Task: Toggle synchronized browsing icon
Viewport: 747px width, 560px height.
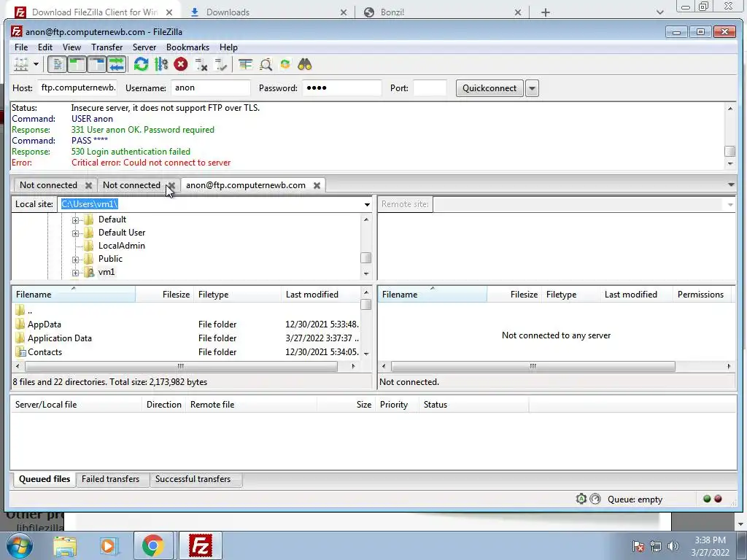Action: coord(285,64)
